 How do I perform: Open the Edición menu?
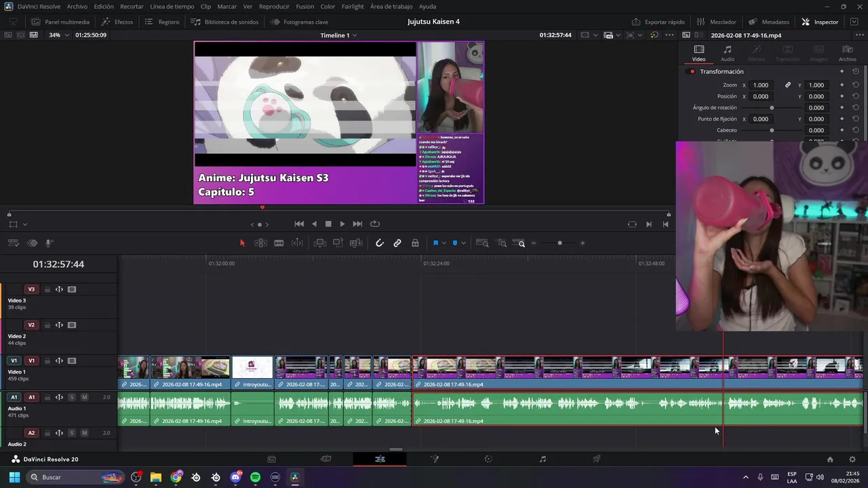click(x=104, y=6)
